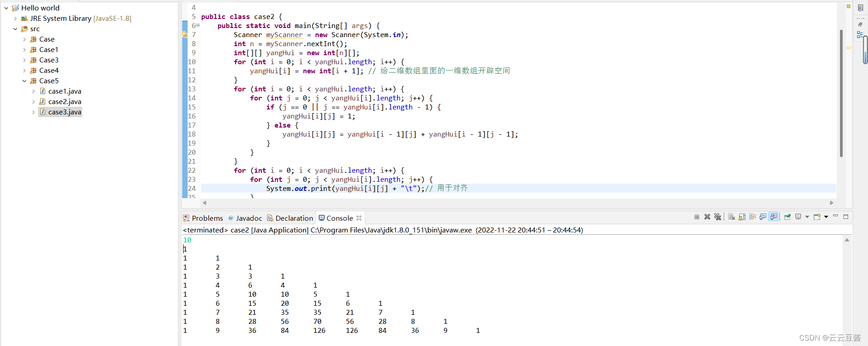
Task: Collapse the main method fold at line 6
Action: pos(198,25)
